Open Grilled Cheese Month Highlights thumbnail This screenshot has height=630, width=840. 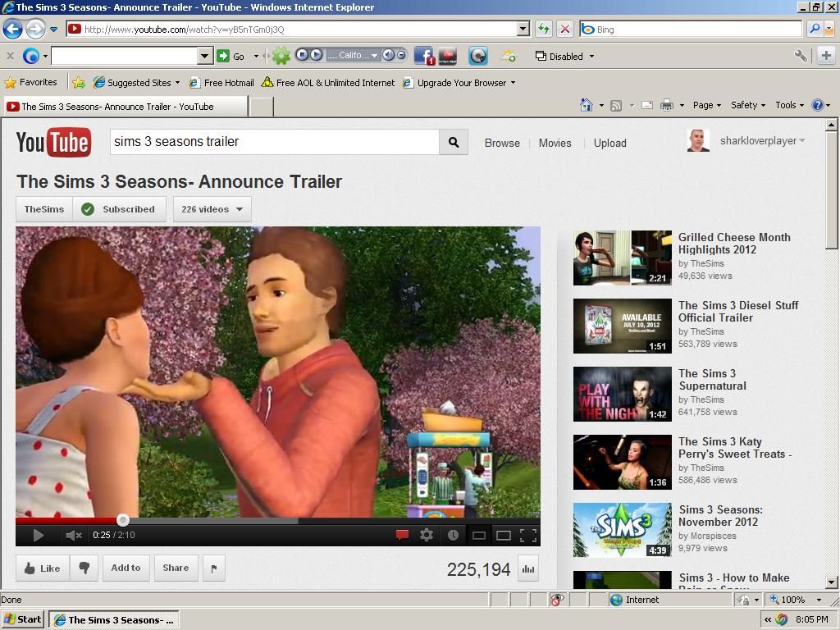coord(623,258)
